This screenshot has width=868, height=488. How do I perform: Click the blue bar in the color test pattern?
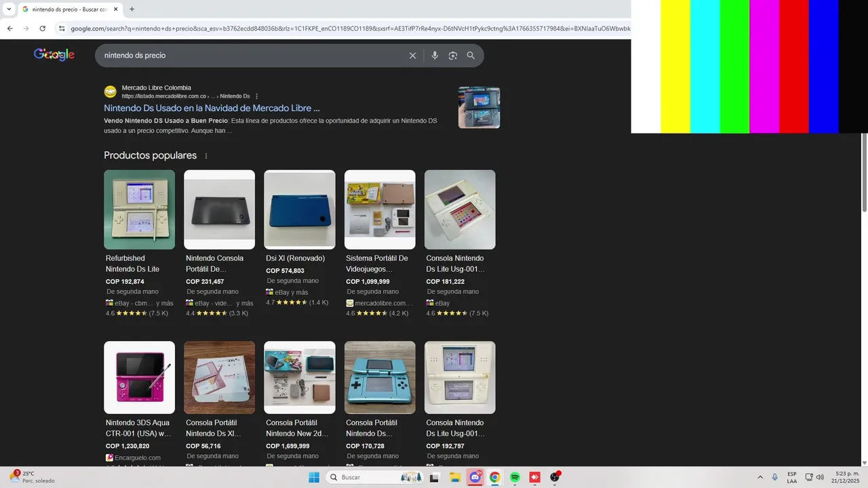[824, 66]
